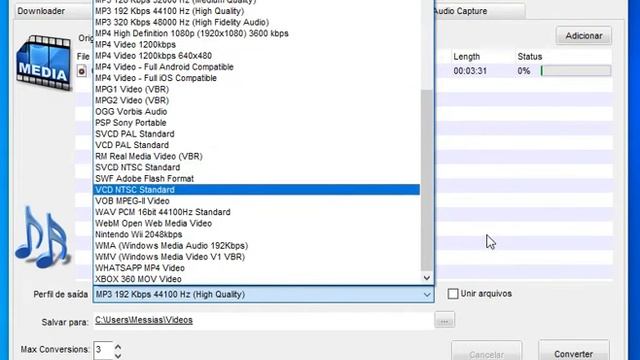This screenshot has width=640, height=360.
Task: Click the MEDIA film strip logo icon
Action: (44, 62)
